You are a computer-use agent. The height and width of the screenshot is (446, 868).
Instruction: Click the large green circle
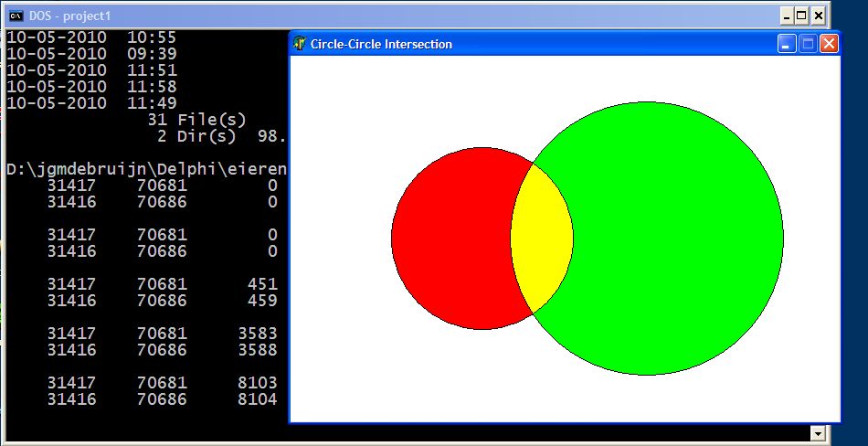(x=676, y=238)
